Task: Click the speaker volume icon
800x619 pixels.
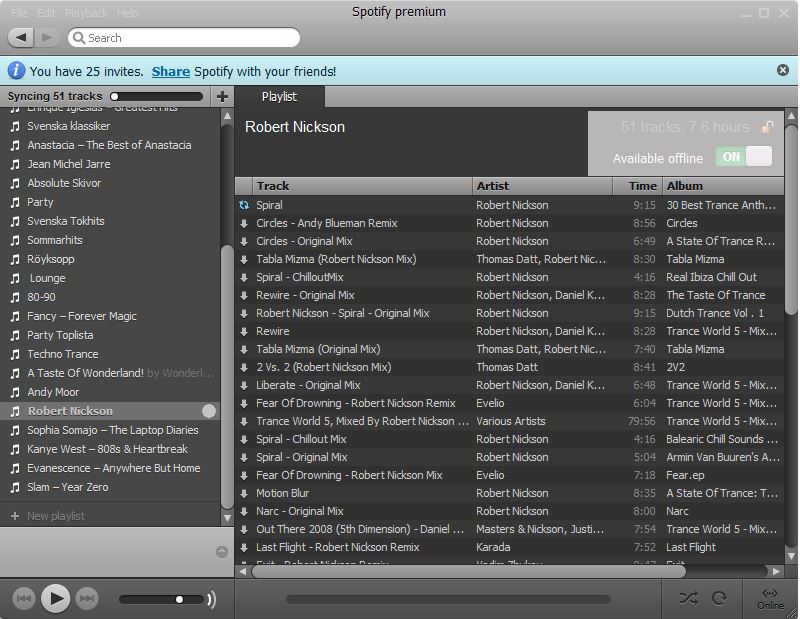Action: point(211,599)
